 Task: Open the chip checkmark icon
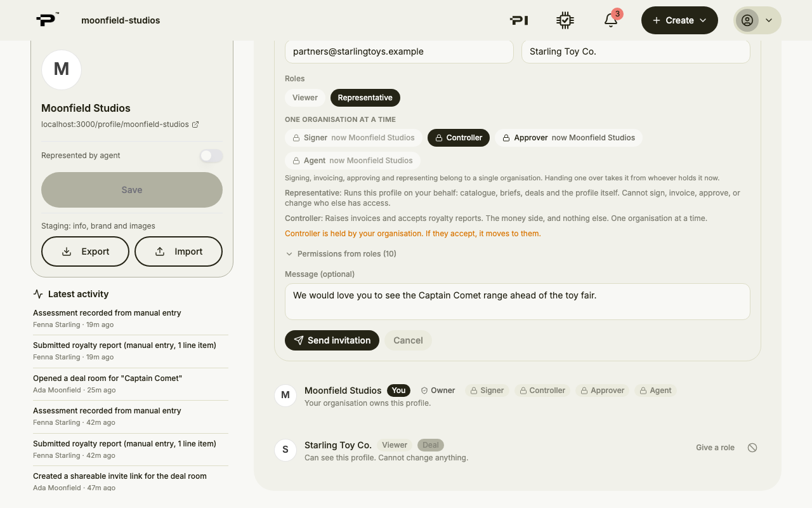click(x=565, y=20)
